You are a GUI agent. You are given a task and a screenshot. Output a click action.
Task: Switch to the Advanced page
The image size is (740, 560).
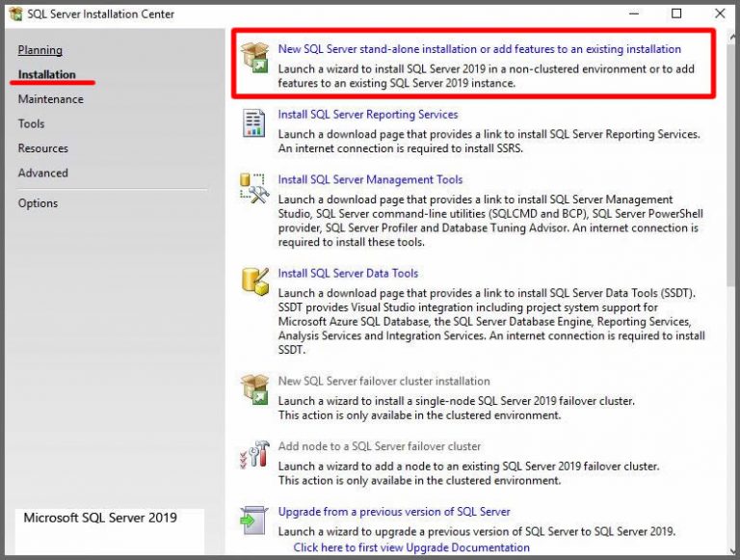click(x=43, y=173)
